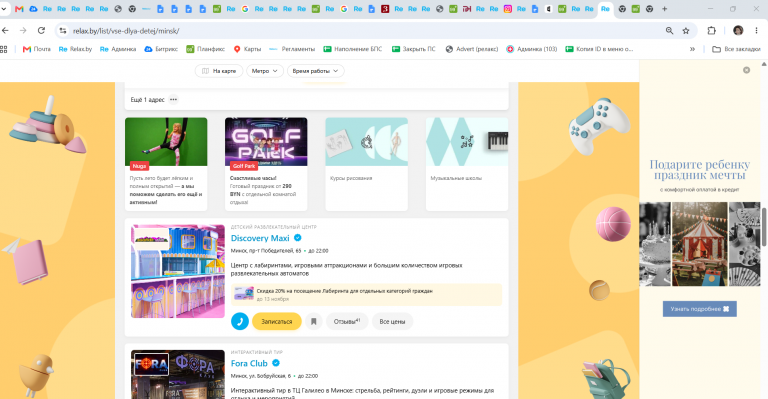Open the Планфикс bookmark
The width and height of the screenshot is (768, 399).
click(205, 49)
